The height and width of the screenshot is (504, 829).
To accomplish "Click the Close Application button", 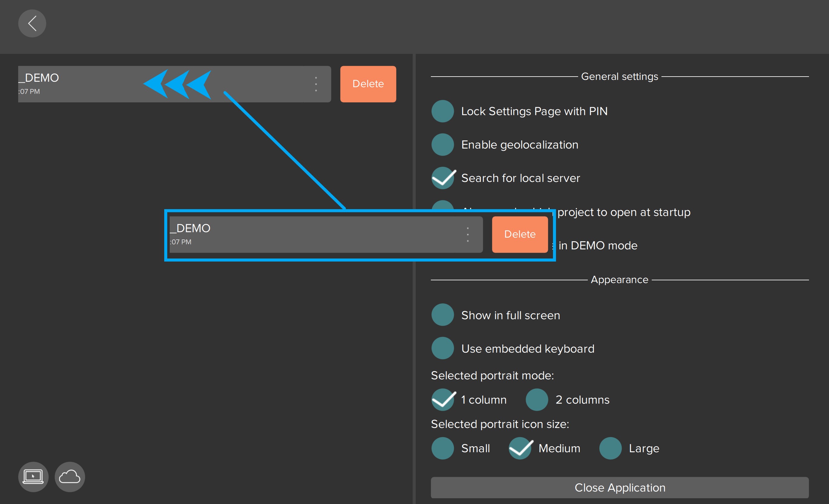I will 619,487.
